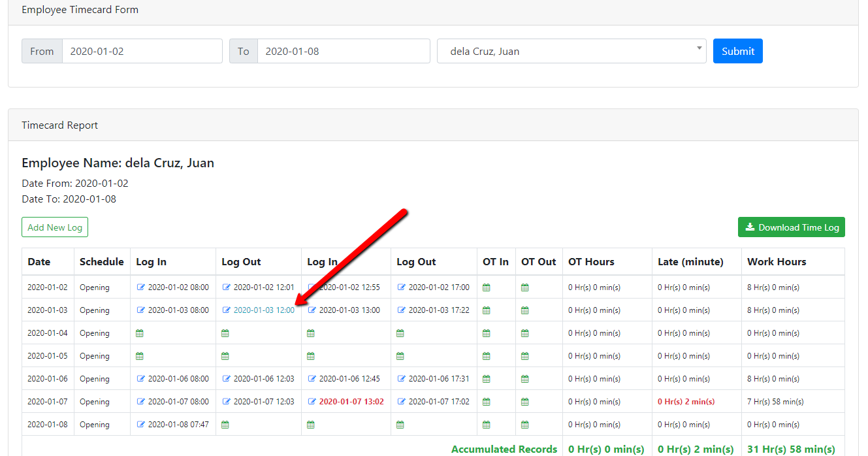Click the Add New Log button
The image size is (868, 456).
pyautogui.click(x=55, y=227)
